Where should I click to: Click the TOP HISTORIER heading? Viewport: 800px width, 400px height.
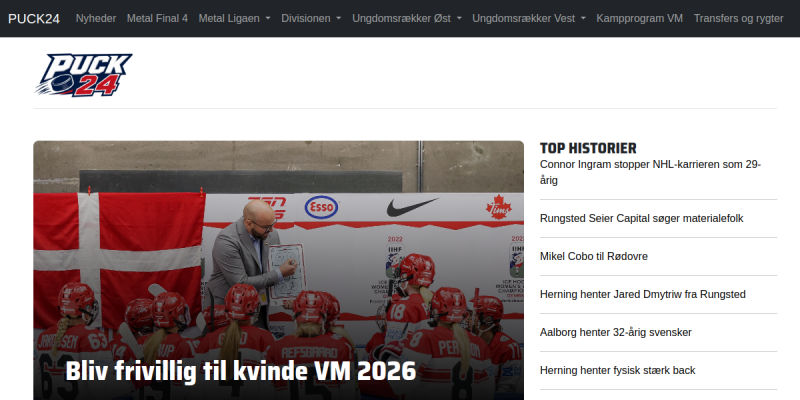[588, 148]
